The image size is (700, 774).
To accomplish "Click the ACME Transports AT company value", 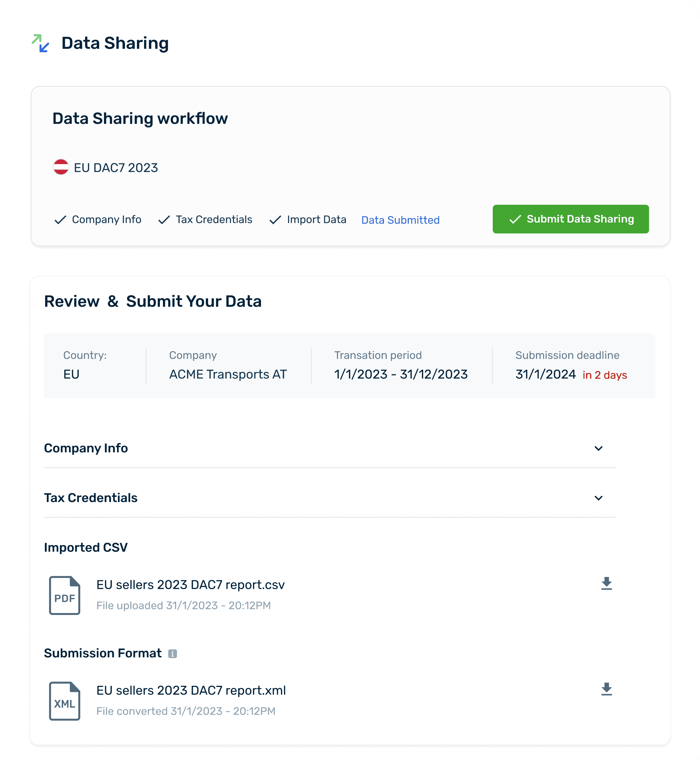I will 228,374.
